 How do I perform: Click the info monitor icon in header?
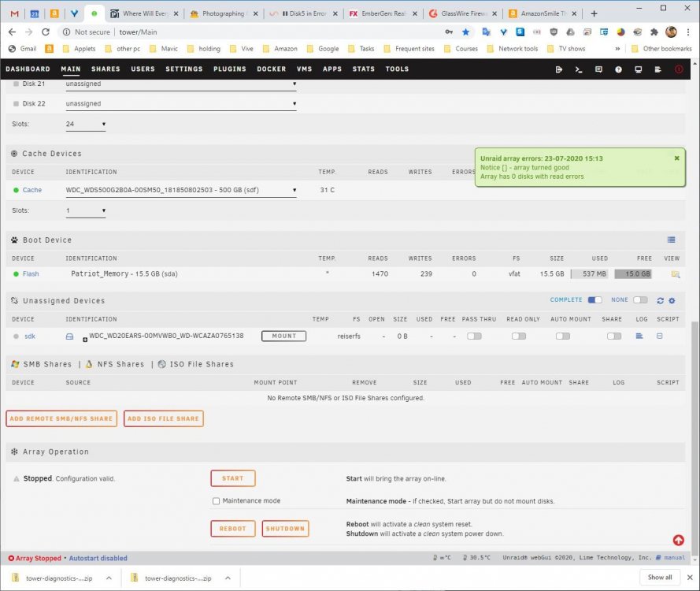click(x=639, y=69)
